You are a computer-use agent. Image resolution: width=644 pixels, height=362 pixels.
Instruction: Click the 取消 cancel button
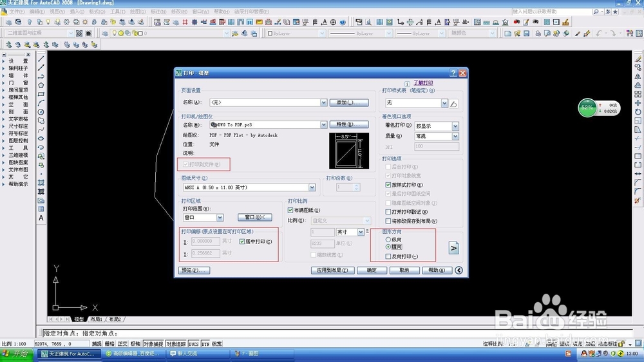pyautogui.click(x=404, y=270)
